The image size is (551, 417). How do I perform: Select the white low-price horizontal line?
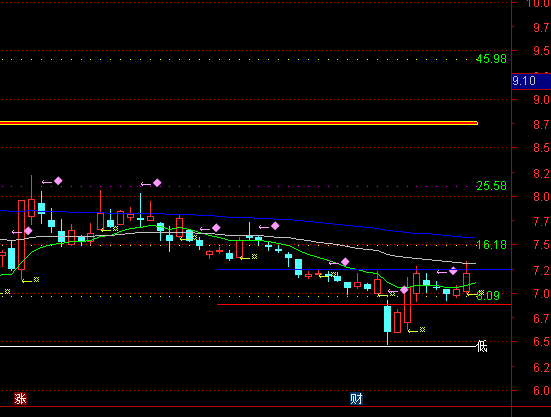pyautogui.click(x=238, y=347)
